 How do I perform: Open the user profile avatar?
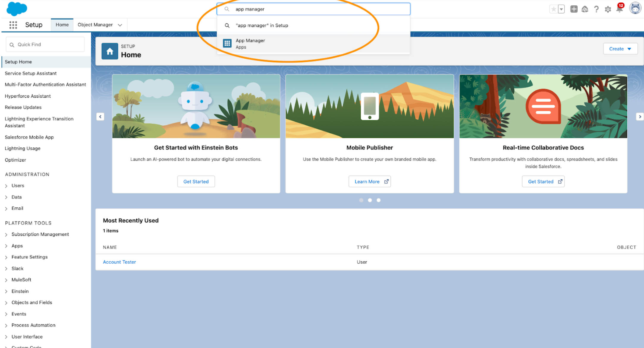635,8
